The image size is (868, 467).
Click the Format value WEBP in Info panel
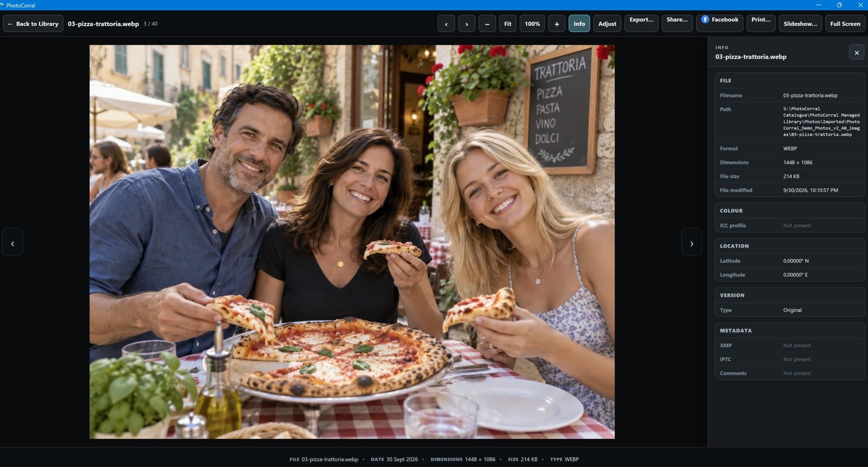coord(790,149)
